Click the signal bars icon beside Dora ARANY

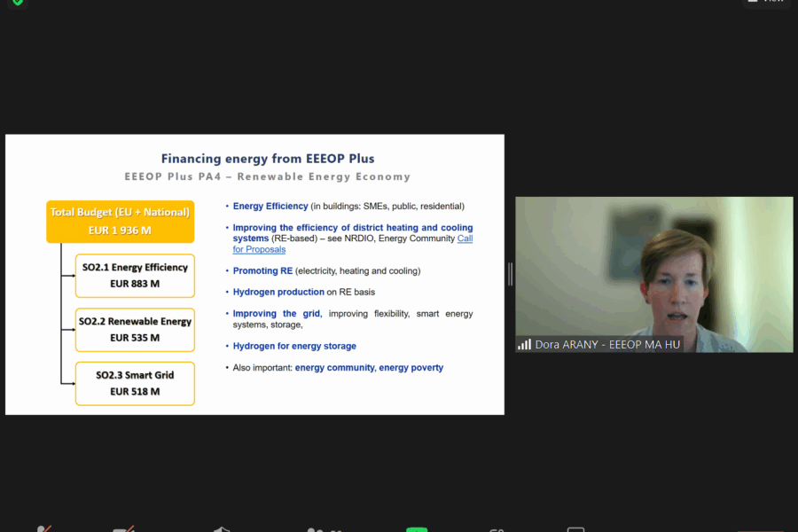[x=525, y=344]
